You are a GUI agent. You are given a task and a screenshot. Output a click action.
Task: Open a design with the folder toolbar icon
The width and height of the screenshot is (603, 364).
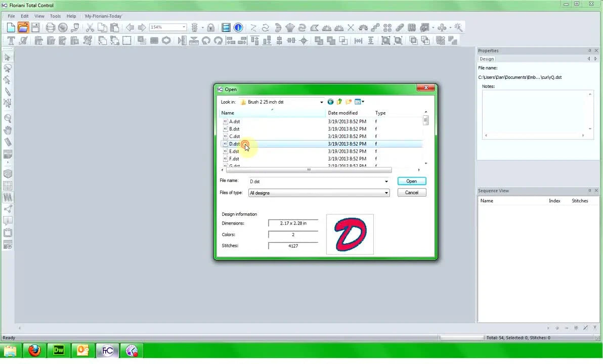[22, 27]
